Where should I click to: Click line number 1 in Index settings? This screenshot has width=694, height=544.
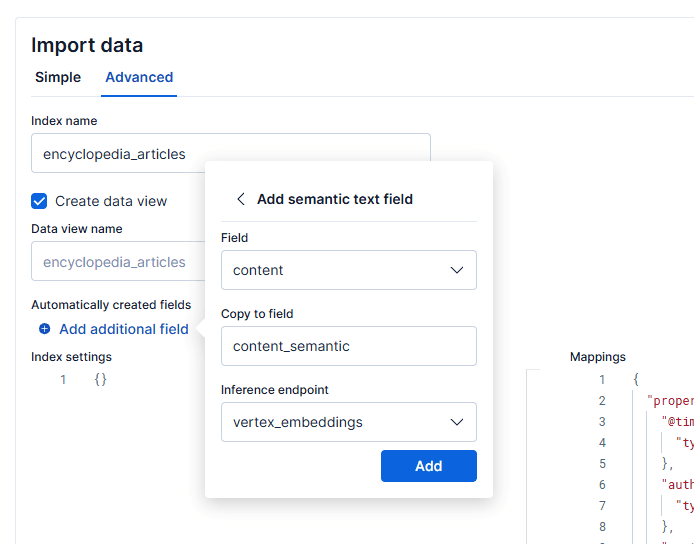[x=62, y=379]
